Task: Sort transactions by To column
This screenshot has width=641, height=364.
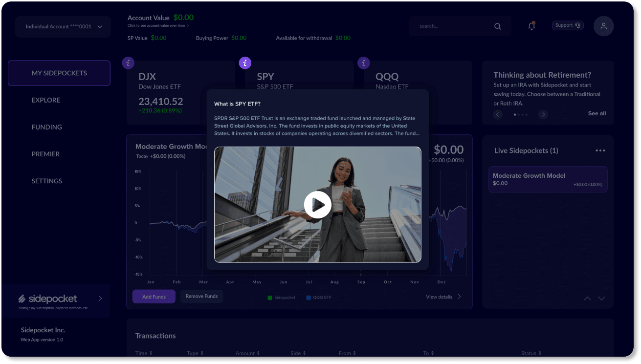Action: point(428,353)
